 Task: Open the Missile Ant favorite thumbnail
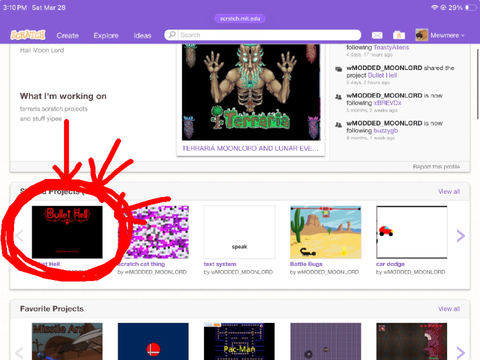(67, 341)
